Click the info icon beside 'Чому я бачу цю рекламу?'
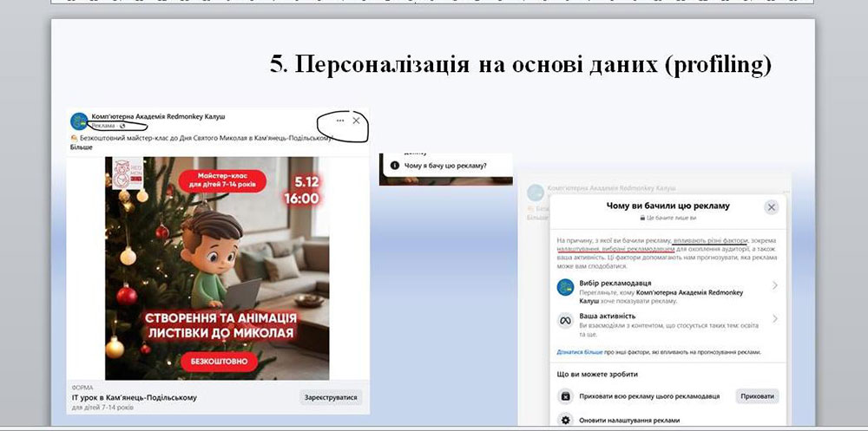Image resolution: width=868 pixels, height=431 pixels. coord(395,165)
